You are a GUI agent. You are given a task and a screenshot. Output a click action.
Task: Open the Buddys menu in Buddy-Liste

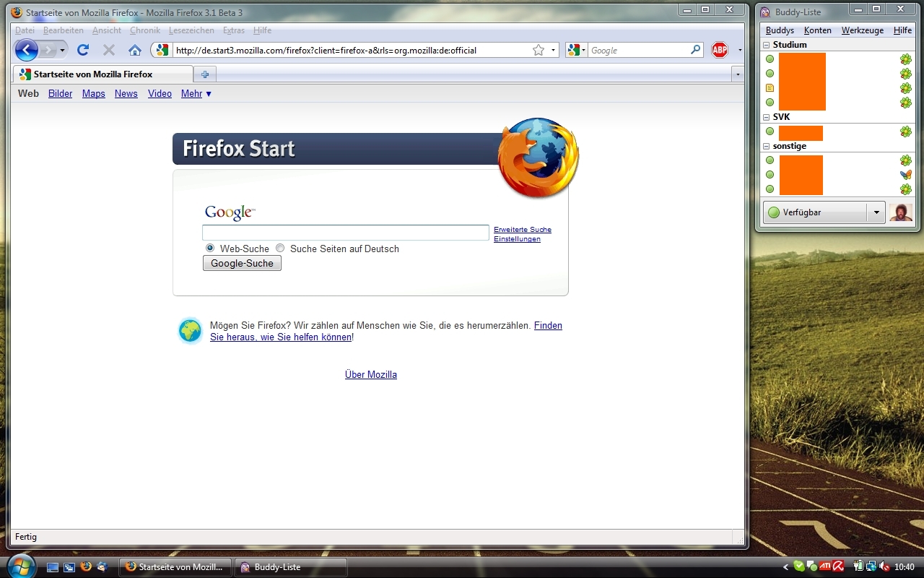[780, 30]
